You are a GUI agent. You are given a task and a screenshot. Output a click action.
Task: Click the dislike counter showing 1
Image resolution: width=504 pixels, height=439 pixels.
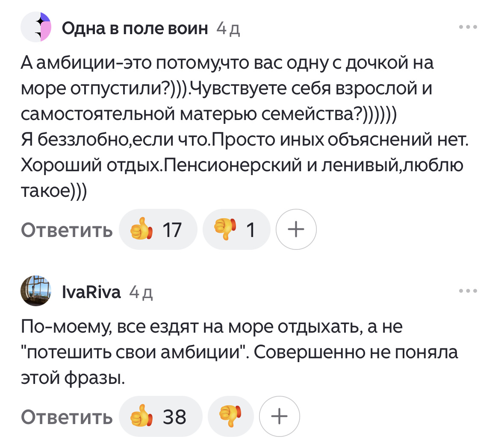(251, 229)
